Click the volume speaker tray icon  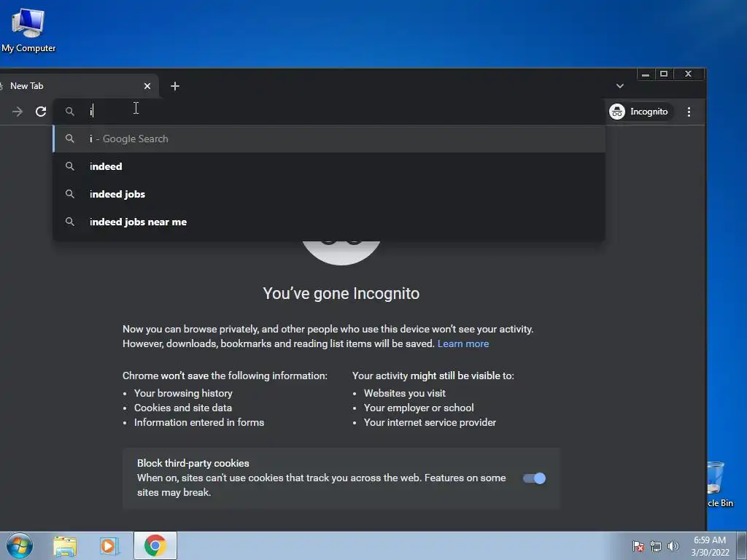673,546
